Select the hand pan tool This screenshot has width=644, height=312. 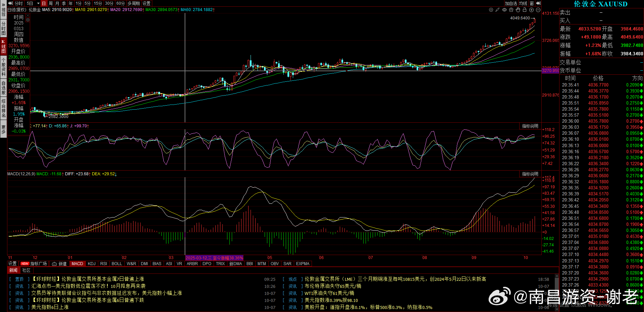click(x=518, y=10)
